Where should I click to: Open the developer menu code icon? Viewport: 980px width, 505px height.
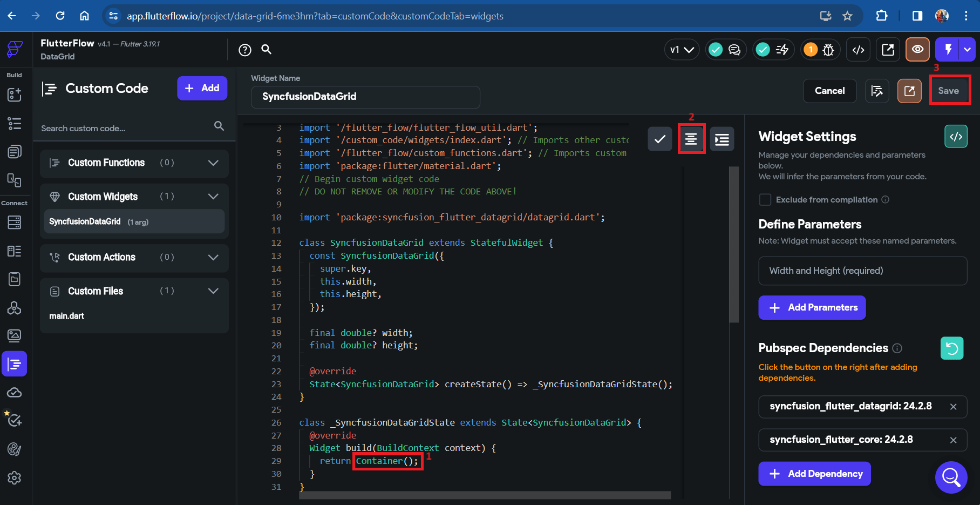pyautogui.click(x=859, y=50)
